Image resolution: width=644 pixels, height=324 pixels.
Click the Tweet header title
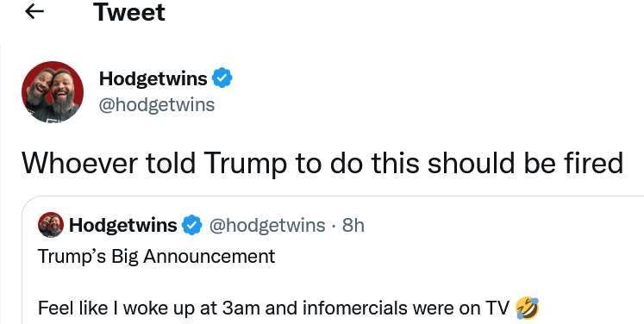pyautogui.click(x=129, y=12)
